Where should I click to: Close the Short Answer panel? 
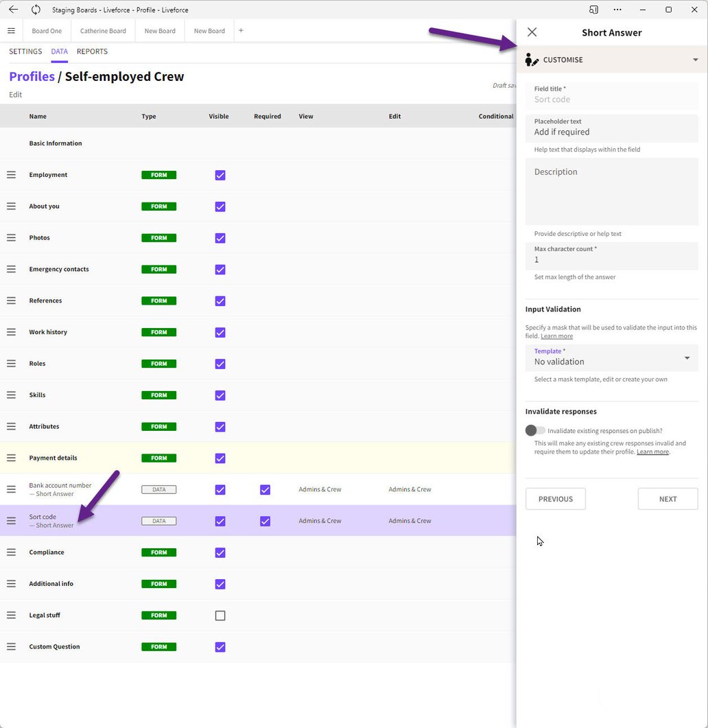click(532, 32)
